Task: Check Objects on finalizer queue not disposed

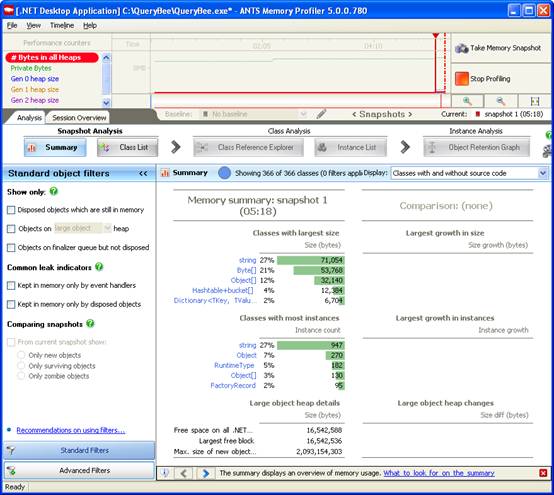Action: click(x=11, y=248)
